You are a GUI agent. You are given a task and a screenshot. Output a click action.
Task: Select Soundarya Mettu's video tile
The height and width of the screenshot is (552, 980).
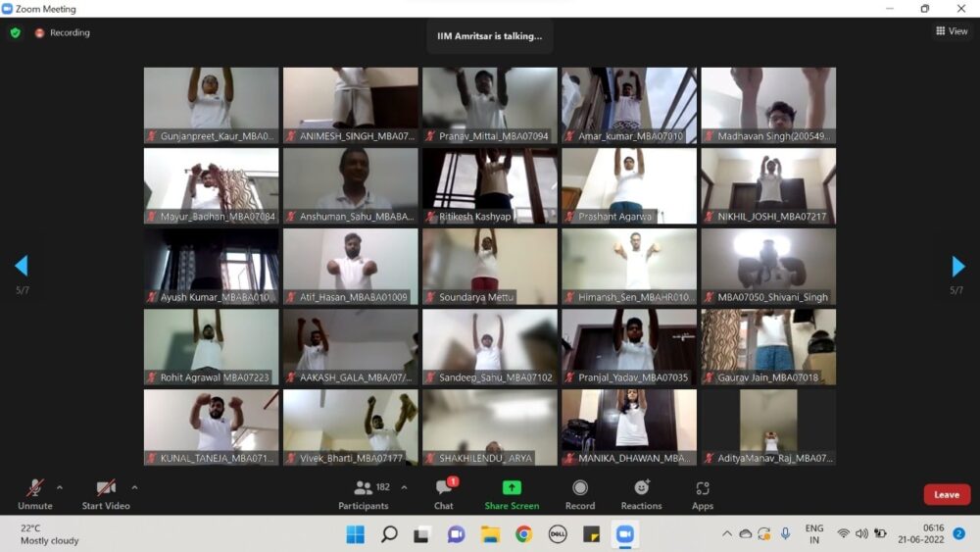point(490,267)
